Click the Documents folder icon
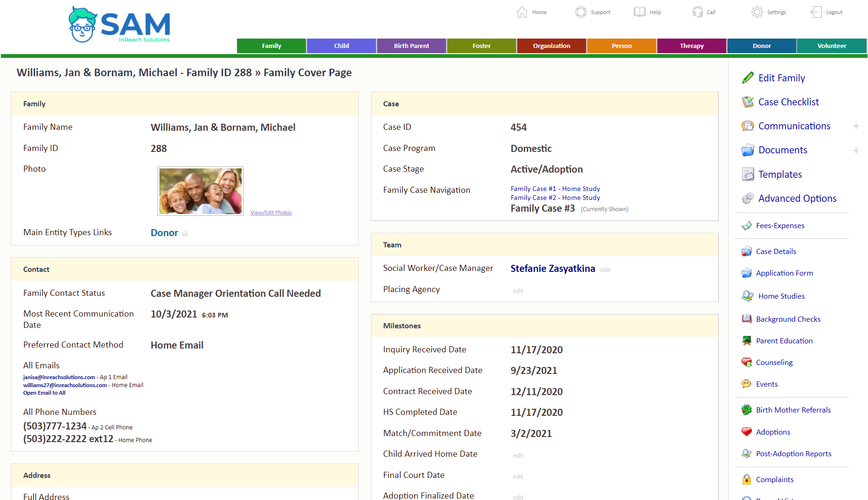This screenshot has width=868, height=500. tap(748, 150)
